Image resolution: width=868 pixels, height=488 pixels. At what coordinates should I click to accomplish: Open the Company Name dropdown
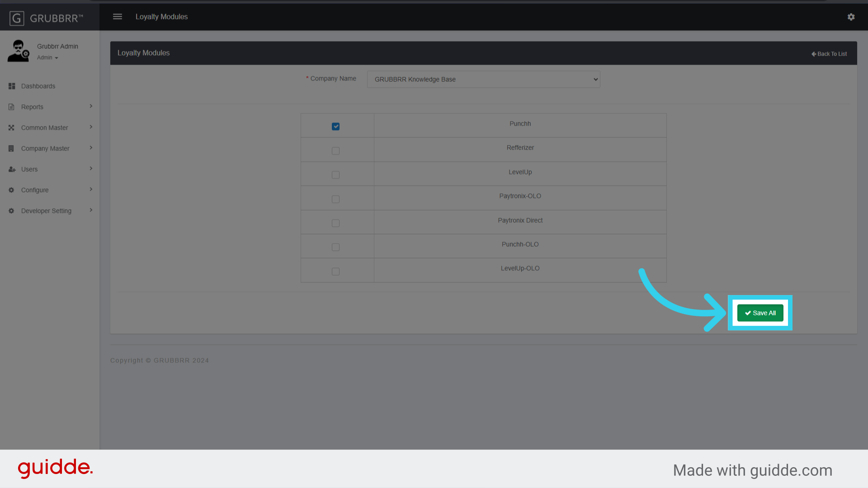[x=483, y=79]
